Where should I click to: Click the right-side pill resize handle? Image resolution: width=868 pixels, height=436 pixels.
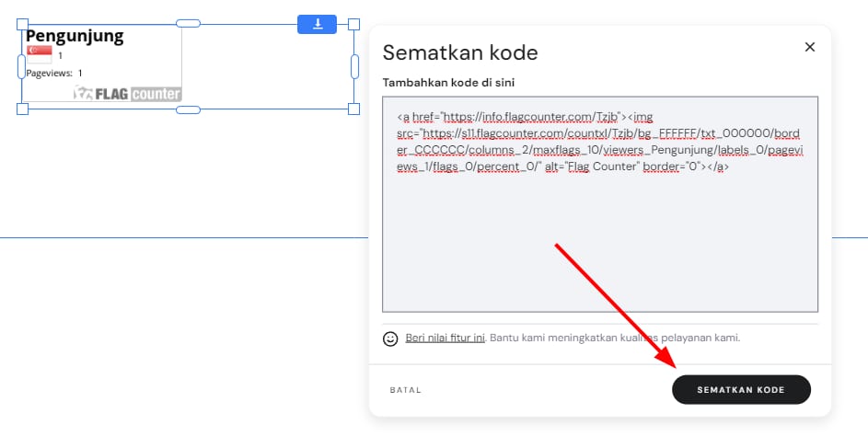click(353, 66)
